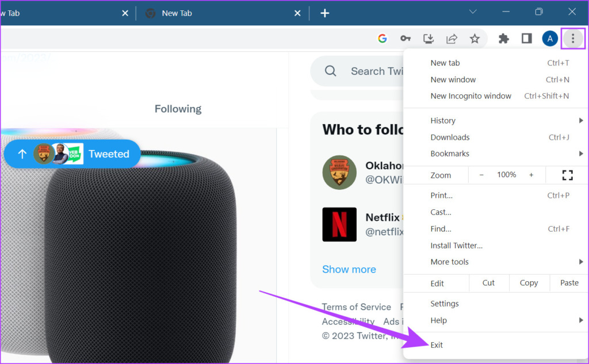This screenshot has height=364, width=589.
Task: Expand the More tools submenu arrow
Action: tap(580, 262)
